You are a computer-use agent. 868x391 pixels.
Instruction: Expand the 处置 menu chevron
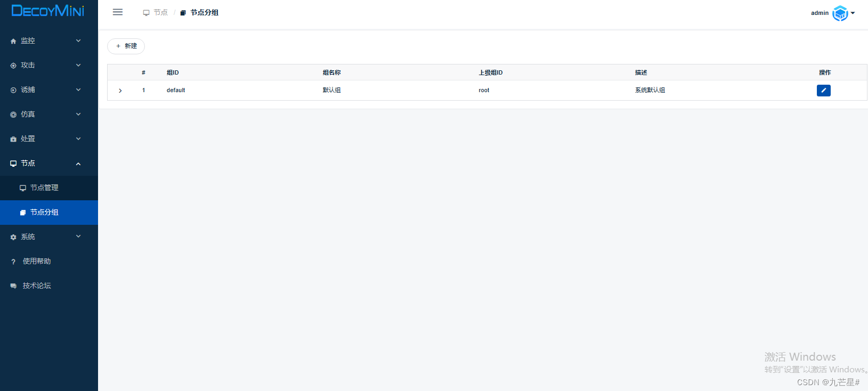pos(78,139)
